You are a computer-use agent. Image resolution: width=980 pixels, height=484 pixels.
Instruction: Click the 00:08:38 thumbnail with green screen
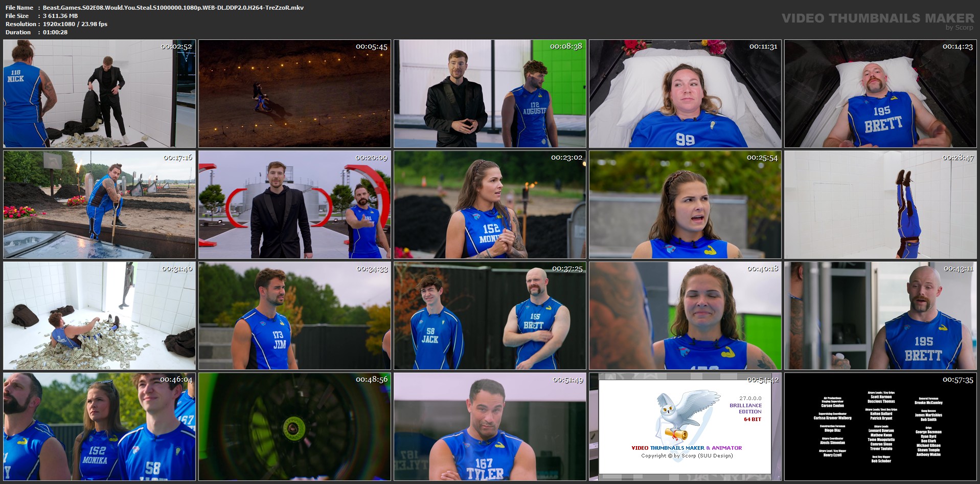[x=490, y=94]
